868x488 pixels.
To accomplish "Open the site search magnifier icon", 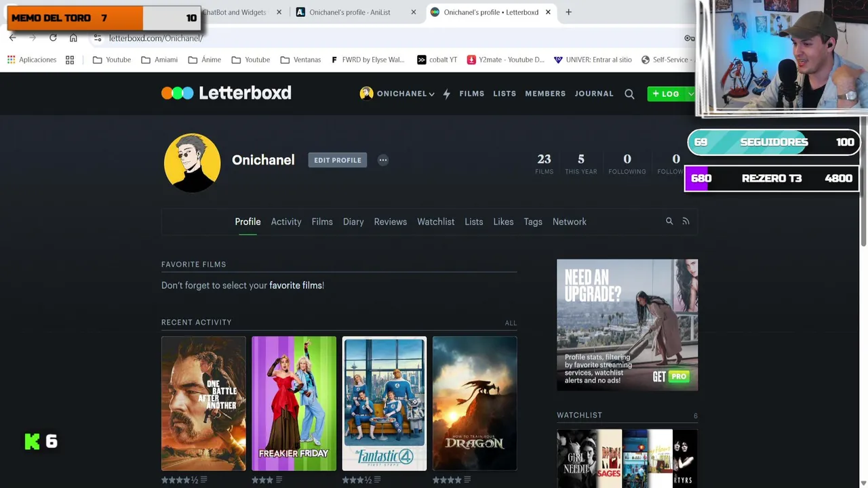I will [629, 94].
